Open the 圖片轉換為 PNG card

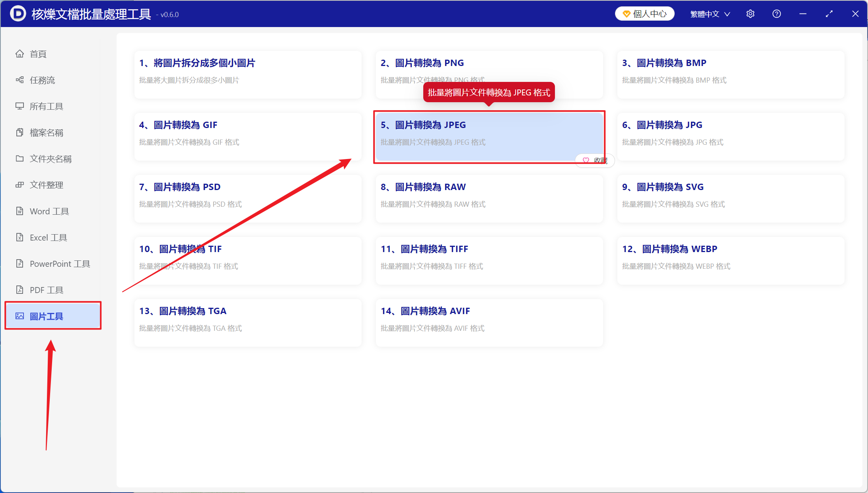click(x=489, y=74)
